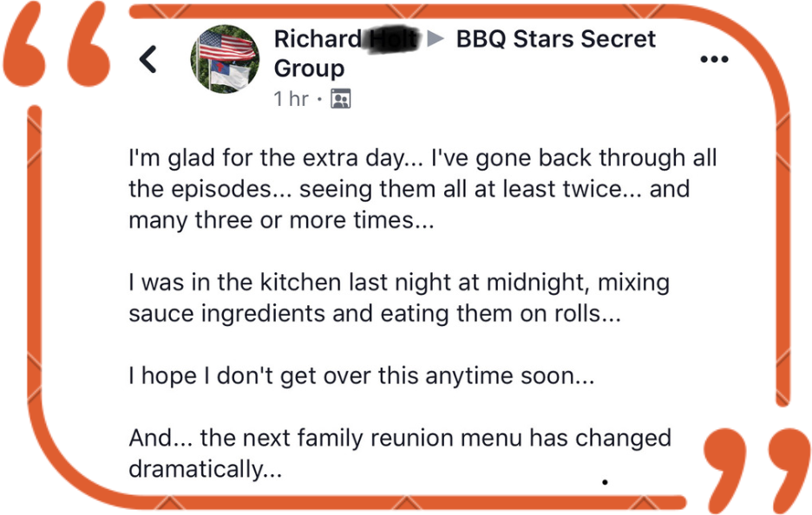Screen dimensions: 812x515
Task: Click the American flag in the profile photo
Action: click(x=226, y=46)
